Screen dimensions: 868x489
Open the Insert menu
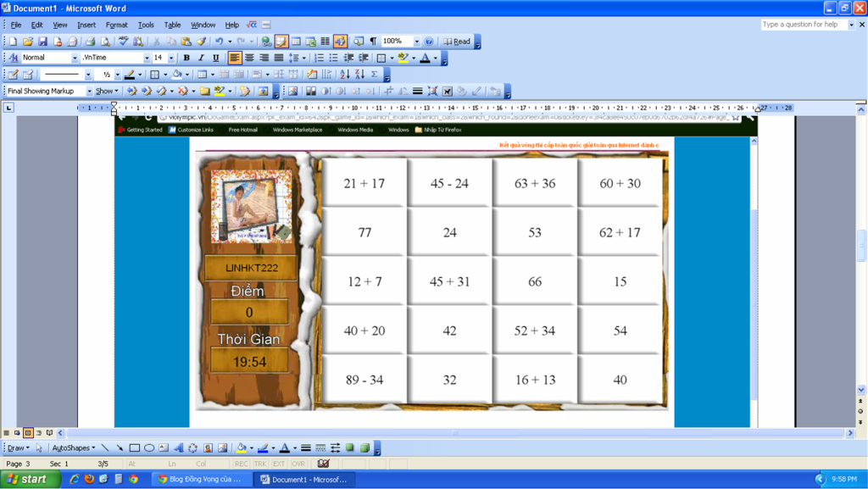(x=86, y=25)
